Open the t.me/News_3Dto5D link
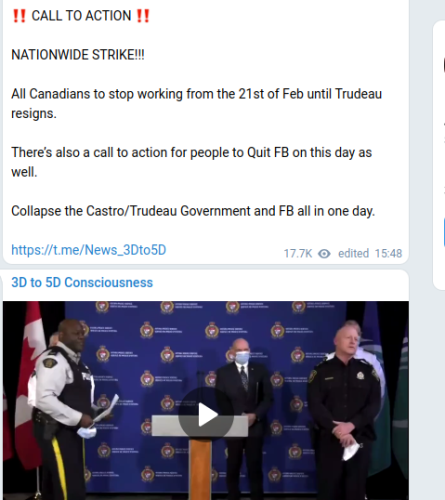 click(89, 250)
